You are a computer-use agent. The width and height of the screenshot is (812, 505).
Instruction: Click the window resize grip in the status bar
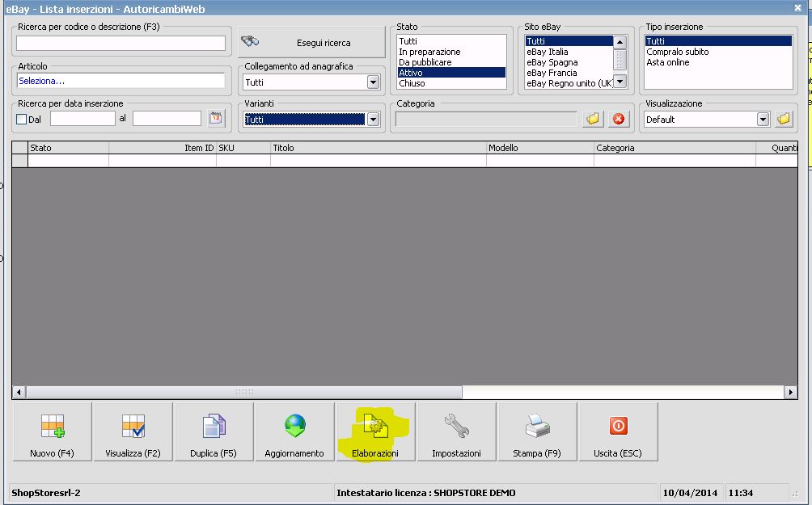tap(796, 494)
